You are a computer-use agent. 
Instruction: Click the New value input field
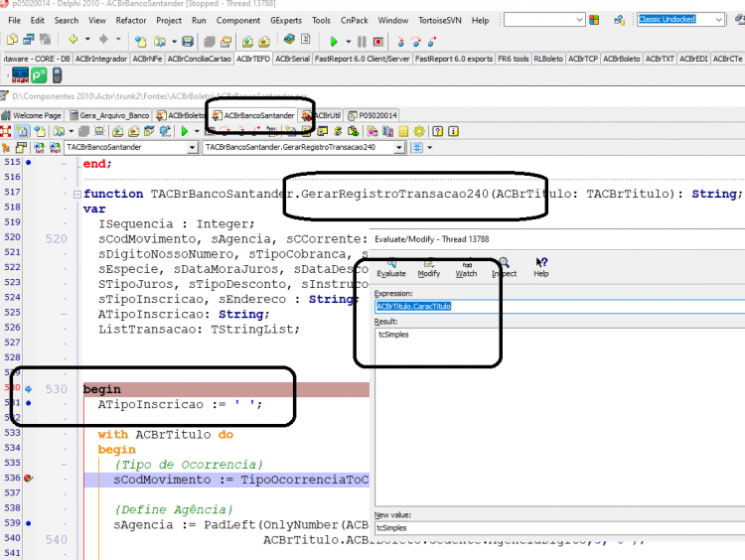point(559,528)
